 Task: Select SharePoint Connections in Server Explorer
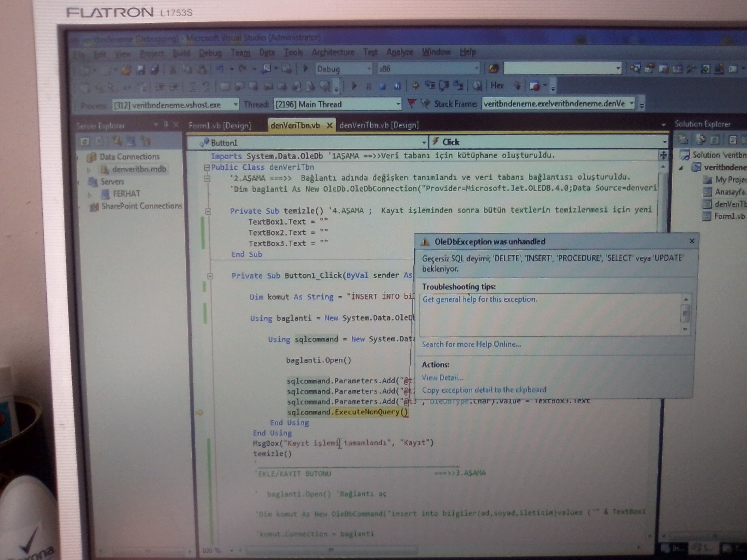click(142, 206)
